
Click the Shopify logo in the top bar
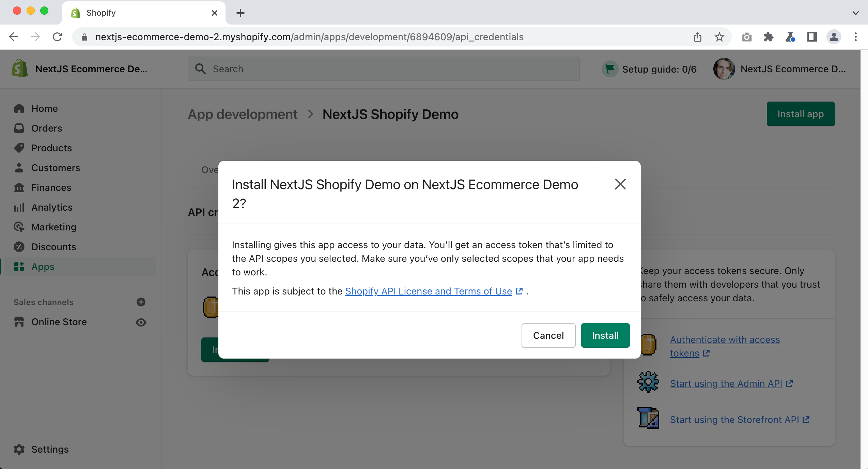point(19,68)
